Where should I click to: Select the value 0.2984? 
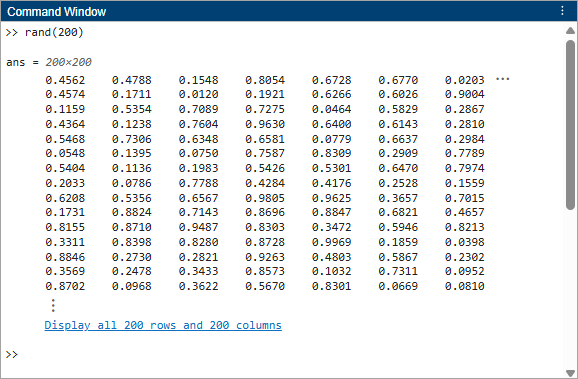click(x=464, y=139)
